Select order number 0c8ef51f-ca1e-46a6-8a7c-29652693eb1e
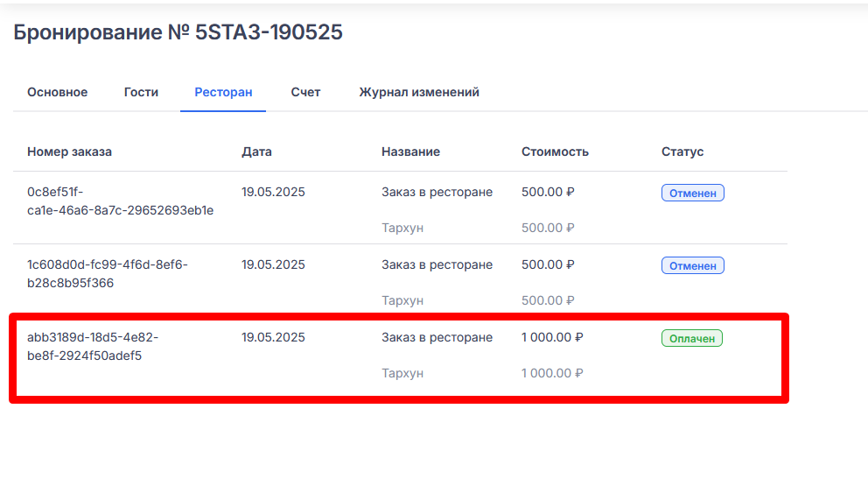 (120, 201)
